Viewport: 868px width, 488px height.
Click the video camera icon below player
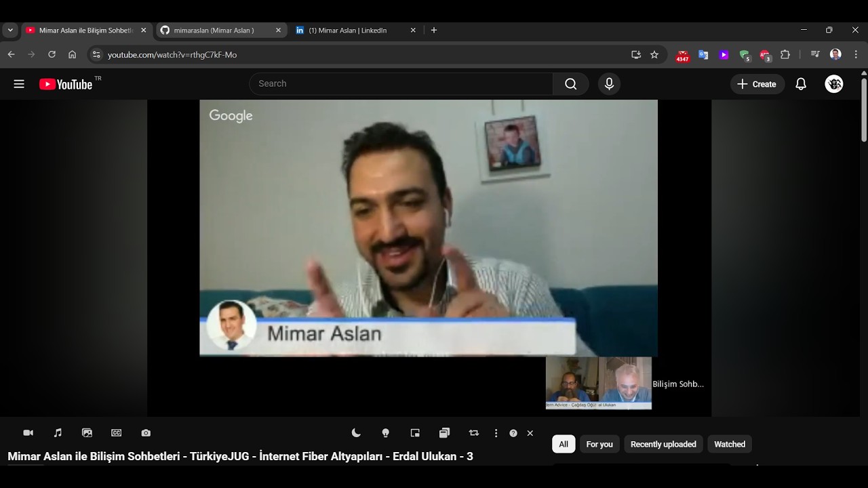(28, 433)
